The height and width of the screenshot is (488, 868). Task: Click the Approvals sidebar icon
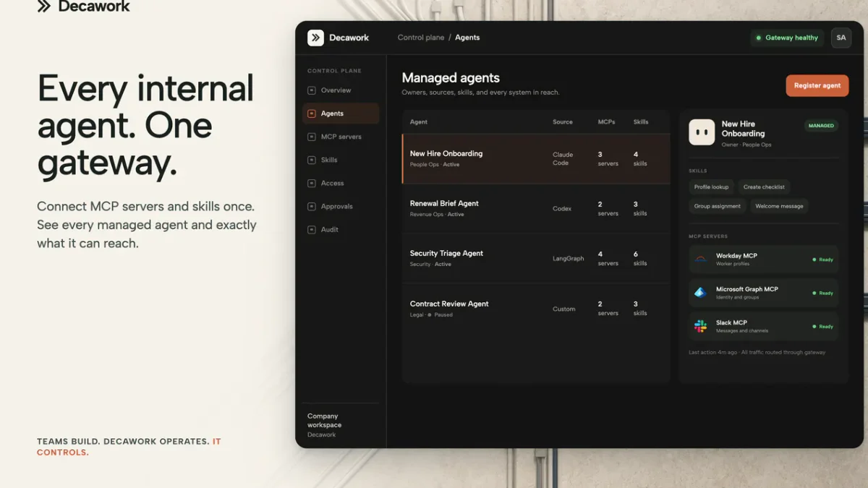coord(312,206)
